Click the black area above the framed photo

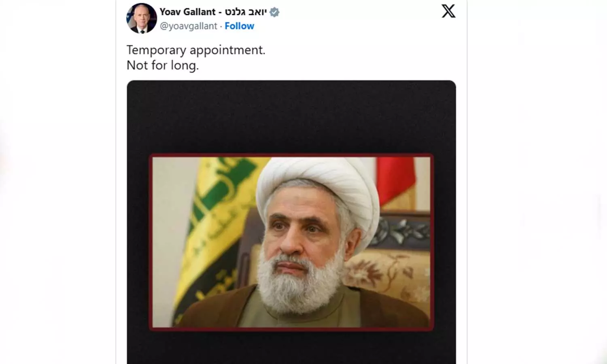(x=291, y=116)
